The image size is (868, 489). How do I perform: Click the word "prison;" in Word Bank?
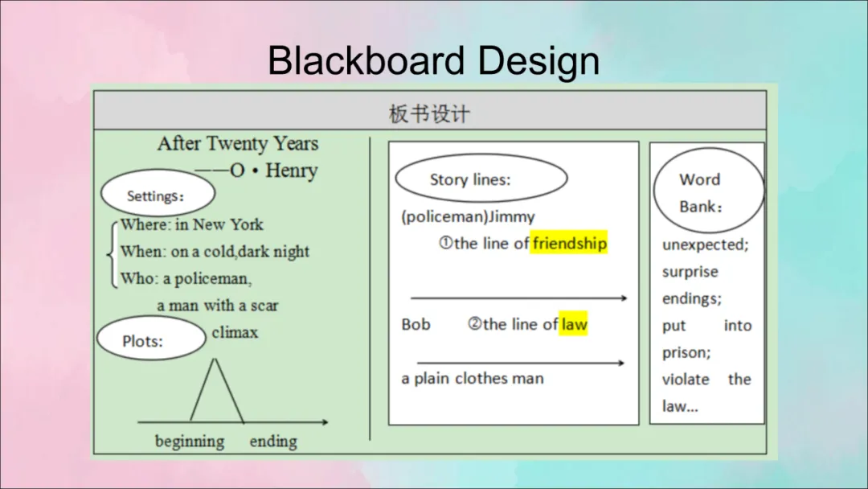point(686,353)
